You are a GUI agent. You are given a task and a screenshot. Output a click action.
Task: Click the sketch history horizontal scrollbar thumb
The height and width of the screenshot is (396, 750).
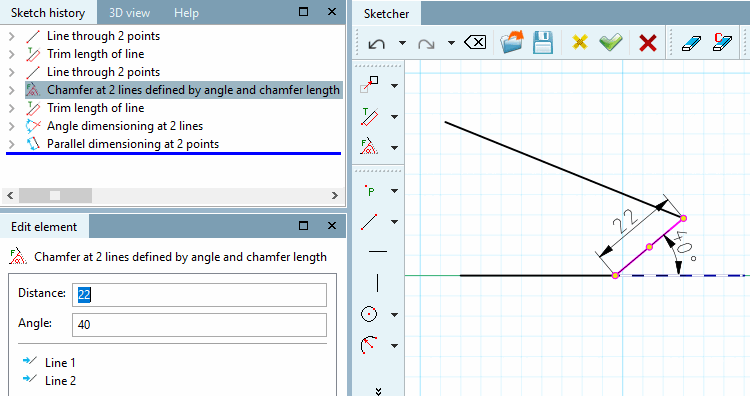coord(55,196)
